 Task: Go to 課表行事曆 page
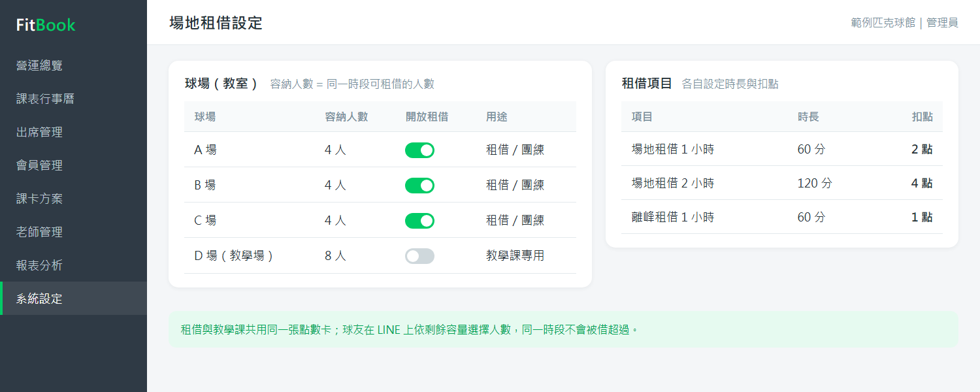coord(73,99)
